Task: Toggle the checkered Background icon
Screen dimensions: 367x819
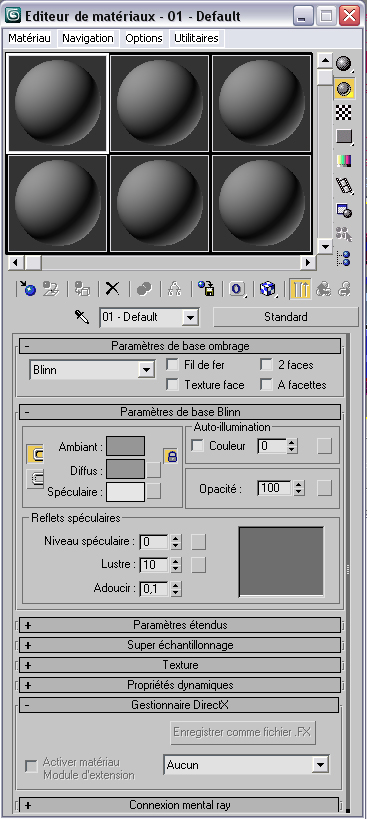Action: [x=344, y=112]
